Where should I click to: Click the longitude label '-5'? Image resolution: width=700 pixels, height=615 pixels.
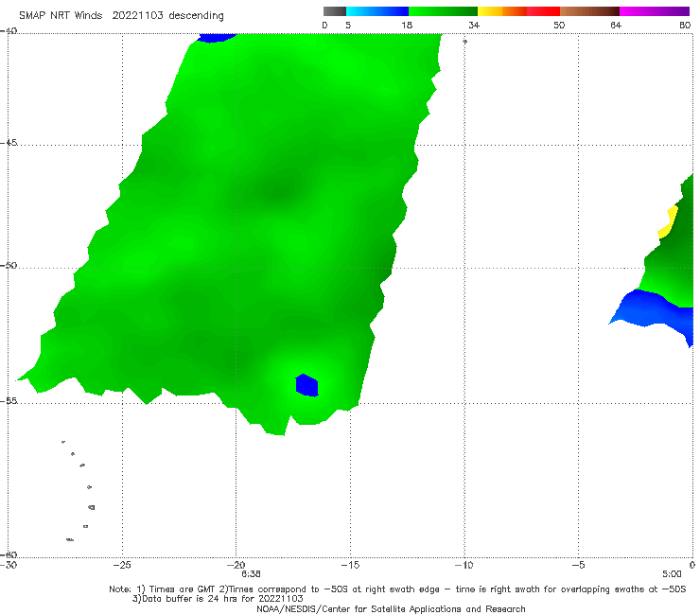pyautogui.click(x=578, y=565)
